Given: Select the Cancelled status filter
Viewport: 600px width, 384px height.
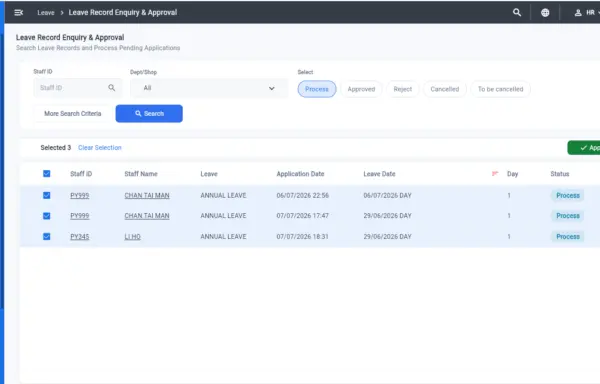Looking at the screenshot, I should pos(445,89).
